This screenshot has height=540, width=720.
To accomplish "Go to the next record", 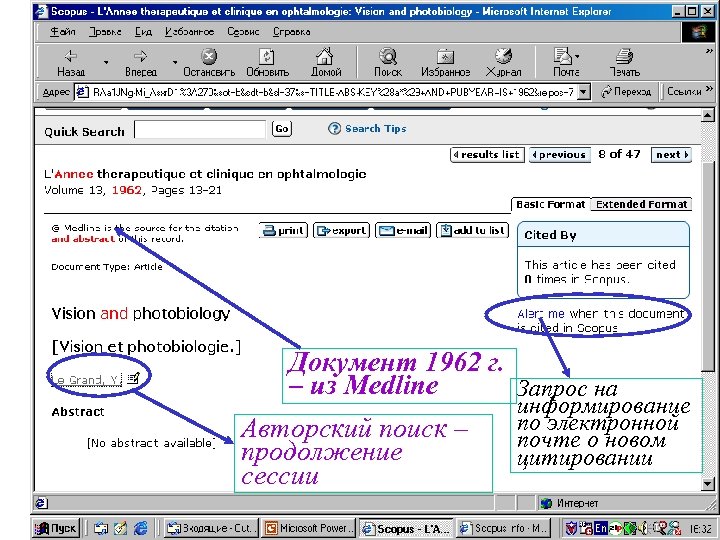I will tap(671, 155).
